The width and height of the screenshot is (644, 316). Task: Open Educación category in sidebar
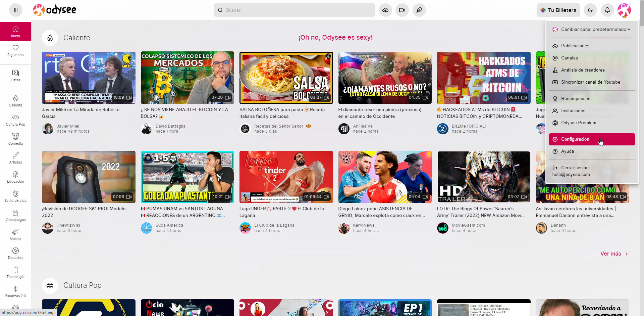click(x=15, y=177)
